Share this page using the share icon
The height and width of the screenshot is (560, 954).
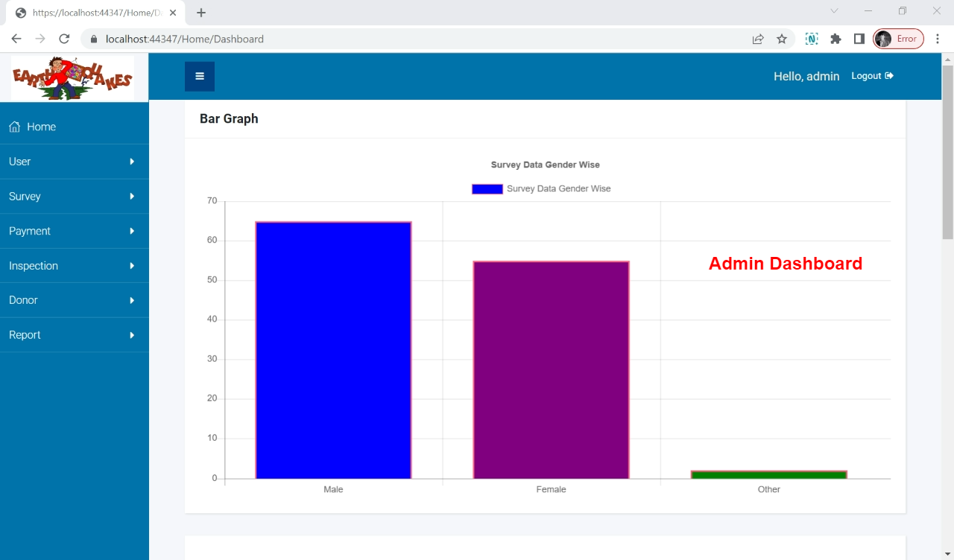coord(758,39)
